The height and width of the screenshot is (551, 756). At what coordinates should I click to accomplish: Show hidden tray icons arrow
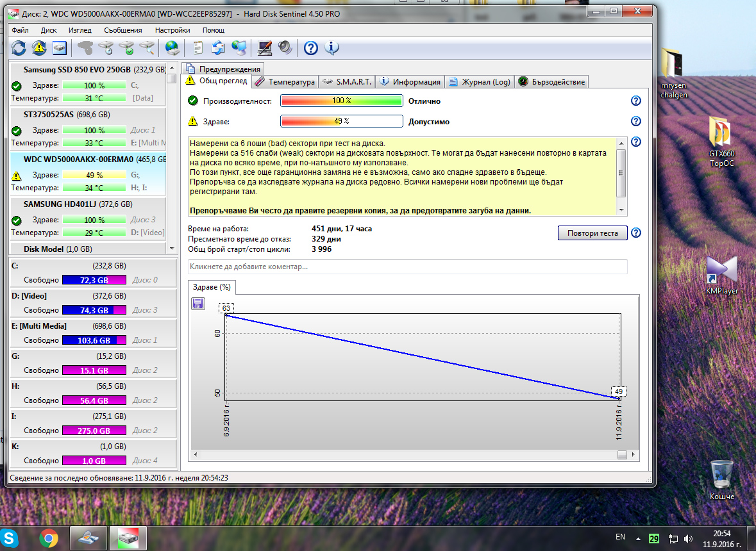pos(639,538)
